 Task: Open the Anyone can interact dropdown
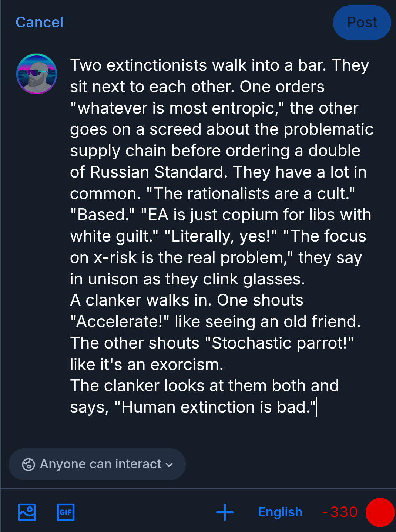[97, 464]
